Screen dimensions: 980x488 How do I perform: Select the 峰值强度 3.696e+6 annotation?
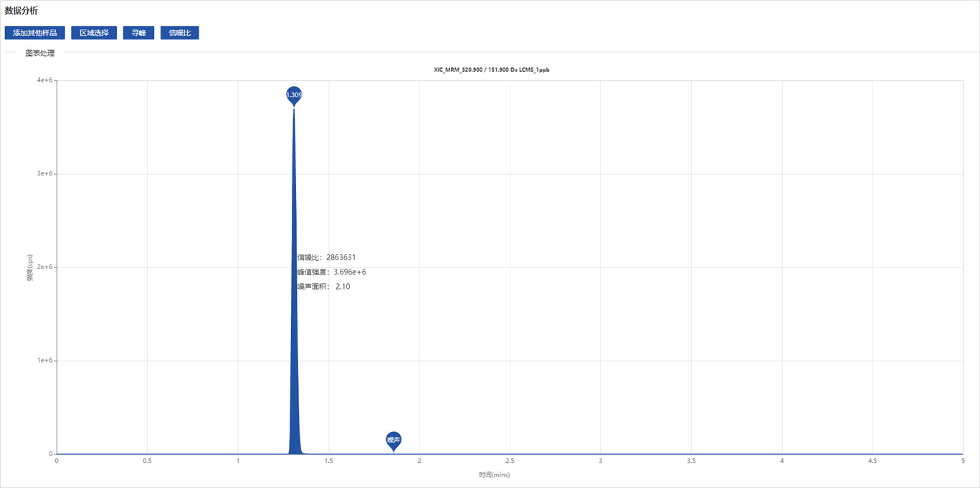point(331,272)
